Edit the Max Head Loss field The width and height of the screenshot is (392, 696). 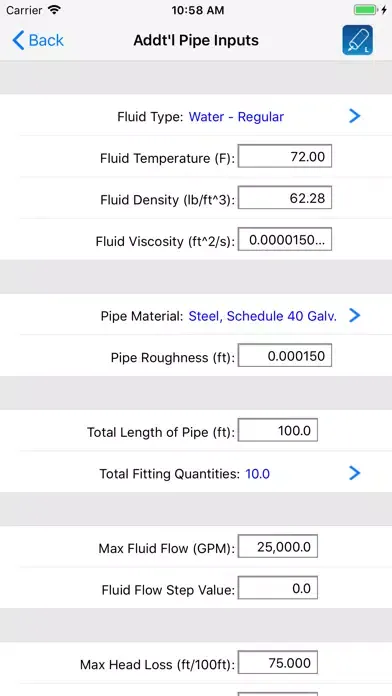(278, 663)
